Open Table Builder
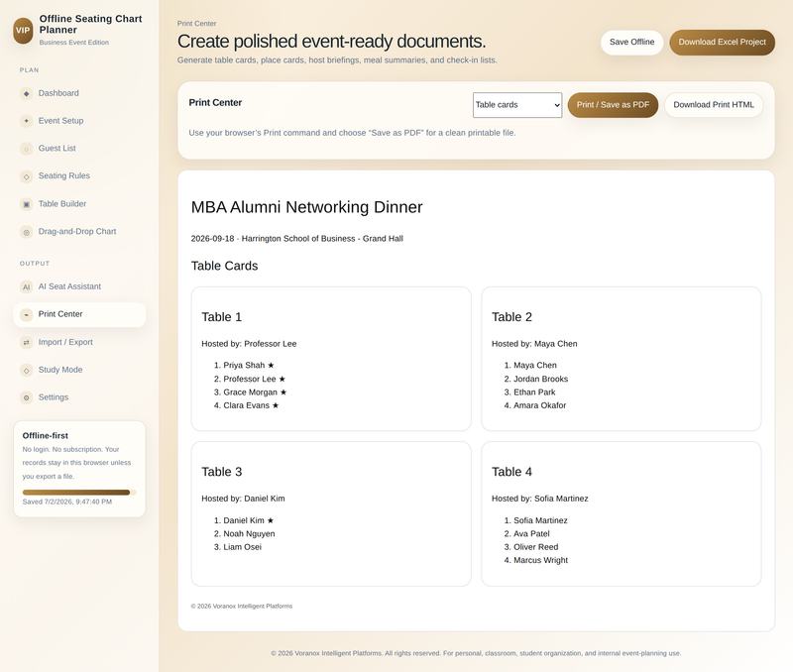This screenshot has width=793, height=672. [x=79, y=204]
